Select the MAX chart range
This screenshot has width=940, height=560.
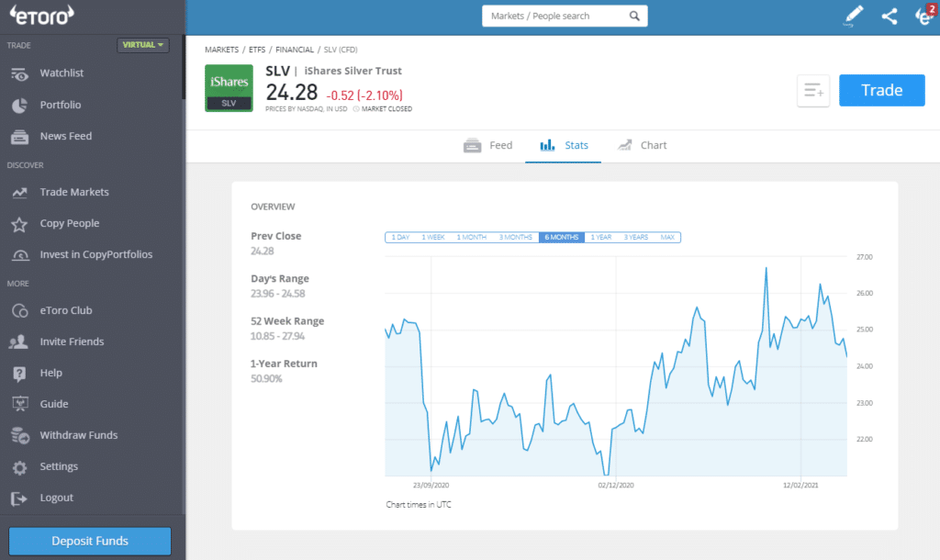click(667, 238)
